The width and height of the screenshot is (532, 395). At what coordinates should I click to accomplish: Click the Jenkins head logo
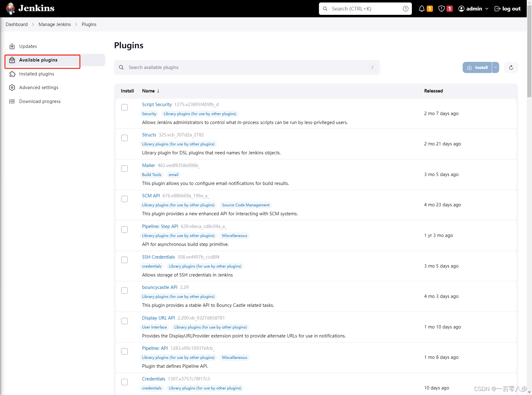click(11, 8)
